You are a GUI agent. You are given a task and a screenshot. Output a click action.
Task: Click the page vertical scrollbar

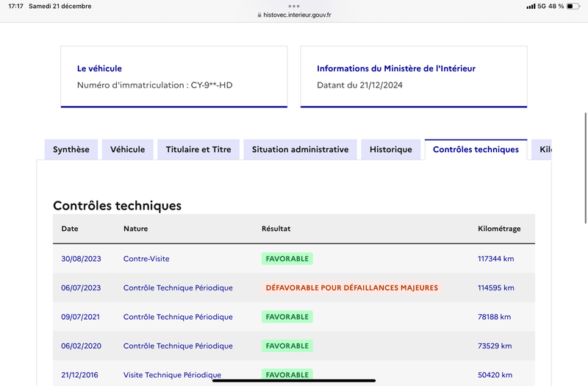coord(585,168)
